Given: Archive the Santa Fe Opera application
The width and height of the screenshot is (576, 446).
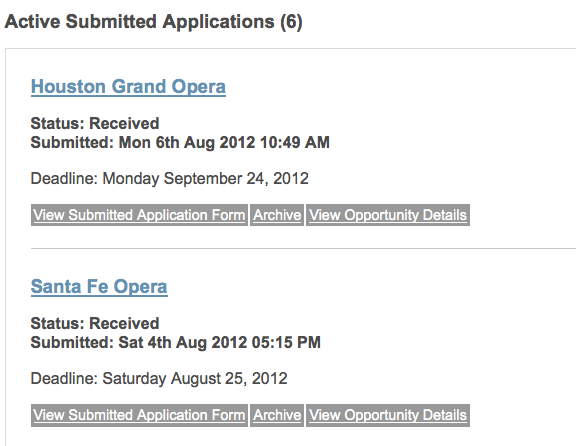Looking at the screenshot, I should point(277,415).
